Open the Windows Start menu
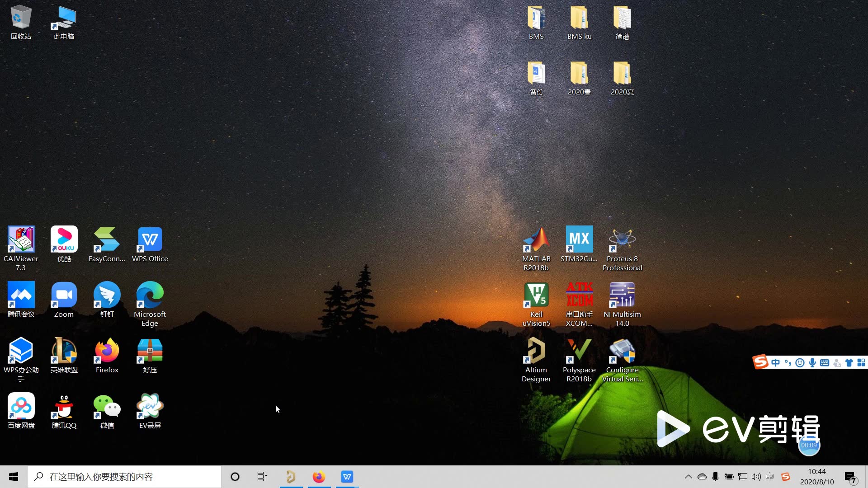This screenshot has width=868, height=488. tap(14, 477)
